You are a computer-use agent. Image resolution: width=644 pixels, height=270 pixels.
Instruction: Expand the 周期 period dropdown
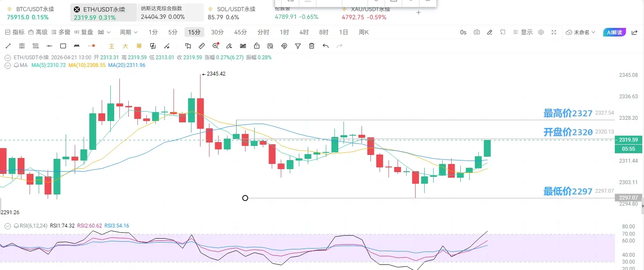(129, 32)
